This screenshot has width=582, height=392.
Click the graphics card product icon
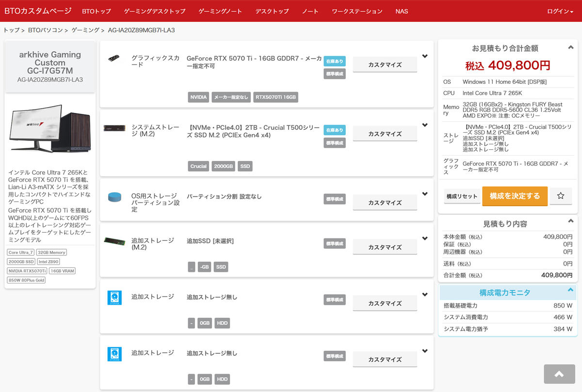114,58
